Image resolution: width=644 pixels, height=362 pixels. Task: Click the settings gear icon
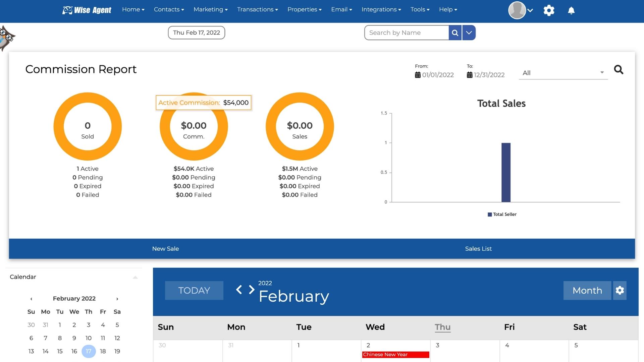(549, 10)
